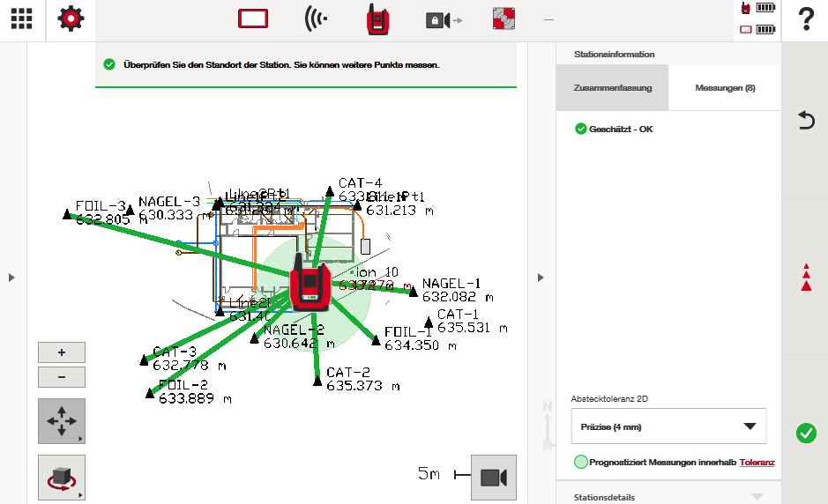Screen dimensions: 828x504
Task: Click the Toleranz link
Action: coord(757,462)
